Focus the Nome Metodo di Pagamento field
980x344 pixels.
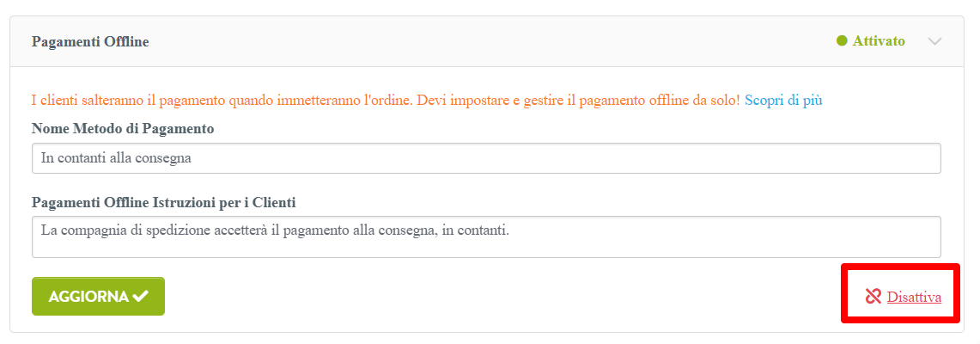click(x=486, y=158)
